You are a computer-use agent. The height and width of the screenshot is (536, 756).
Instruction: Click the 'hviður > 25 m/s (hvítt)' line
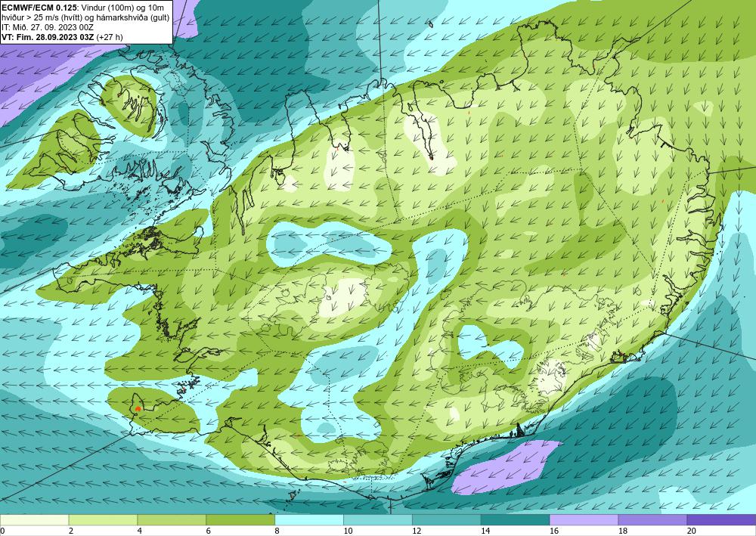[x=85, y=17]
